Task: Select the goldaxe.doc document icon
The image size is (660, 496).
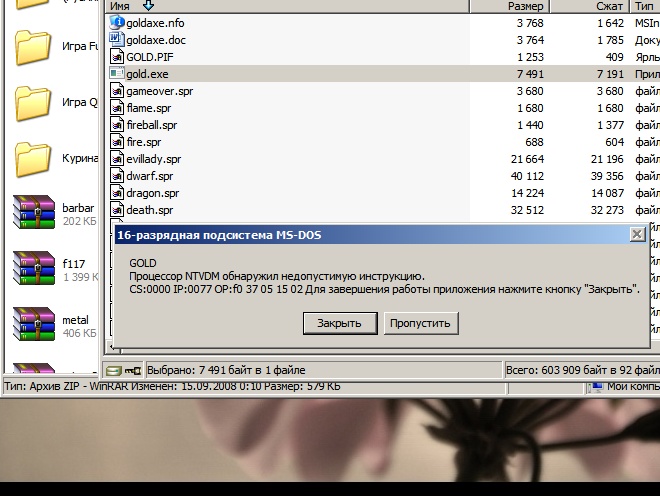Action: 117,40
